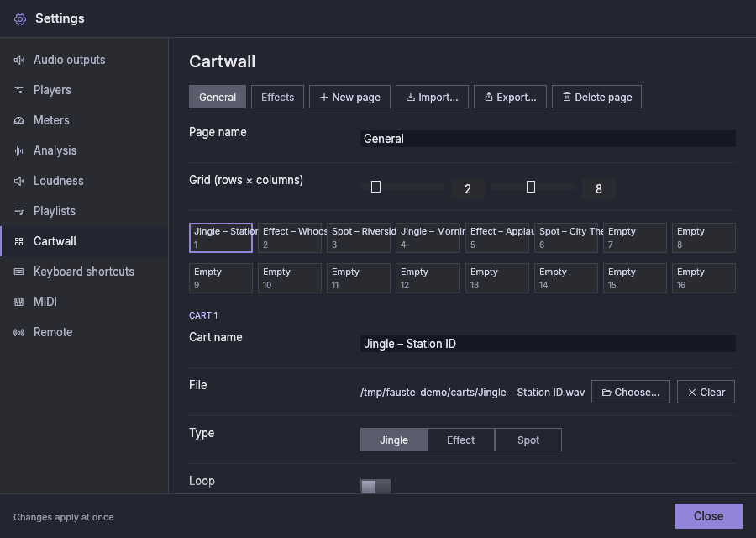Click the plus icon on New page
The image size is (756, 538).
324,98
